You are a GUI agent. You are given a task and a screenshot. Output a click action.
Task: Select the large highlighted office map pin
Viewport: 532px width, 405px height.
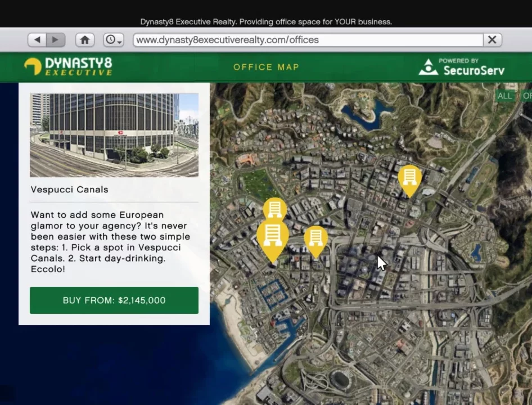coord(272,241)
